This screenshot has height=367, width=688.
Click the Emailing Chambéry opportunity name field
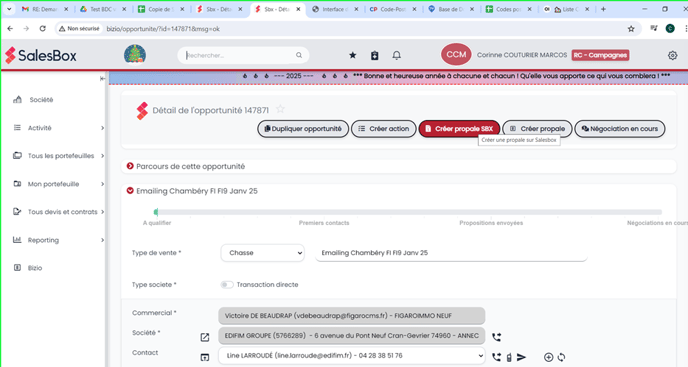click(x=451, y=253)
